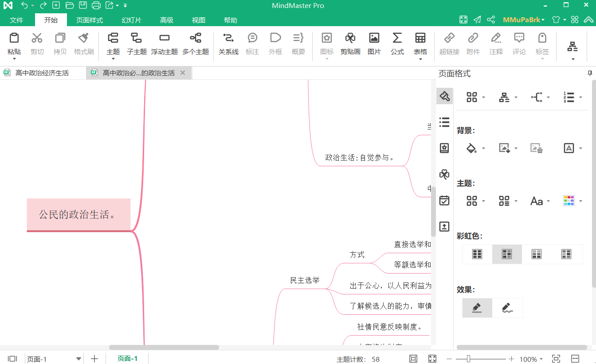Open the File (文件) menu
The height and width of the screenshot is (364, 596).
[16, 20]
